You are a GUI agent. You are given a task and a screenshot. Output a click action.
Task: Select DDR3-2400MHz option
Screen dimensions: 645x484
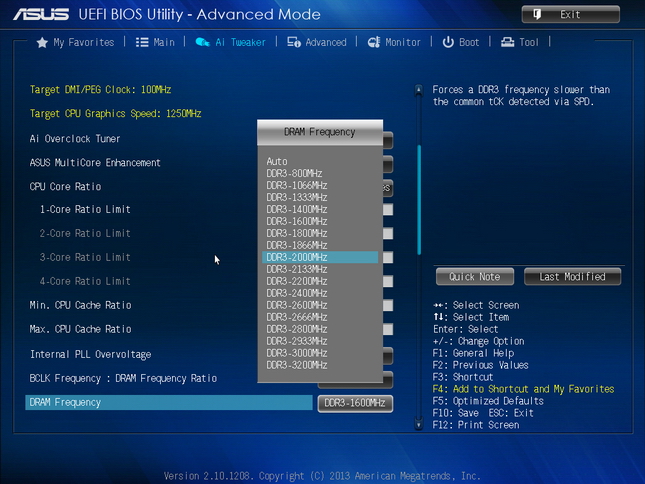(297, 293)
